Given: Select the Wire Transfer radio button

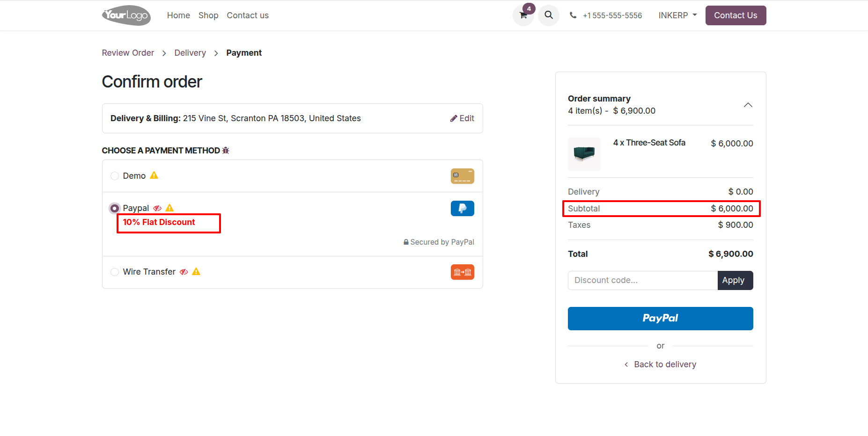Looking at the screenshot, I should coord(115,272).
